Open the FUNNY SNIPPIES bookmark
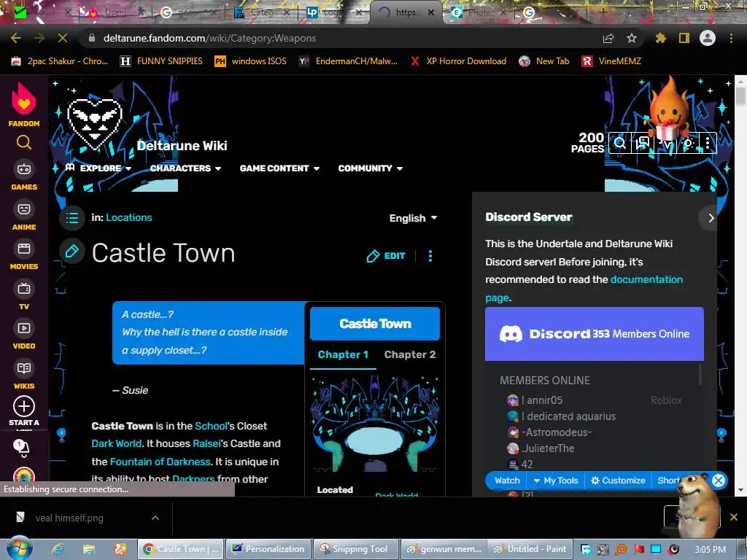Image resolution: width=747 pixels, height=560 pixels. click(x=162, y=61)
